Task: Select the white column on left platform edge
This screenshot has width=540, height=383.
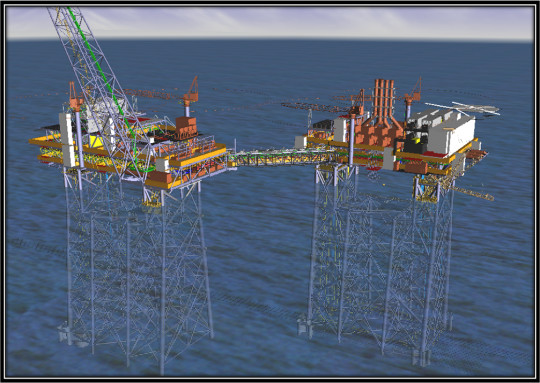Action: 66,140
